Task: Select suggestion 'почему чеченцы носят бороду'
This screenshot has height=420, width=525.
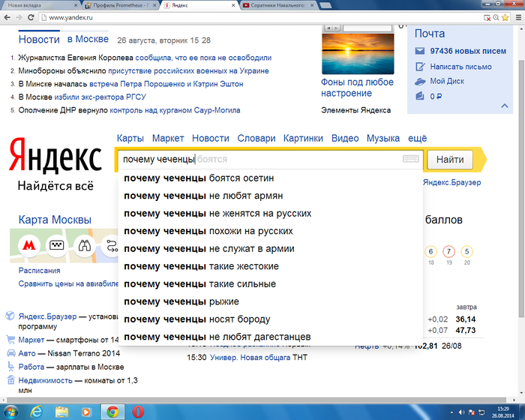Action: click(271, 319)
